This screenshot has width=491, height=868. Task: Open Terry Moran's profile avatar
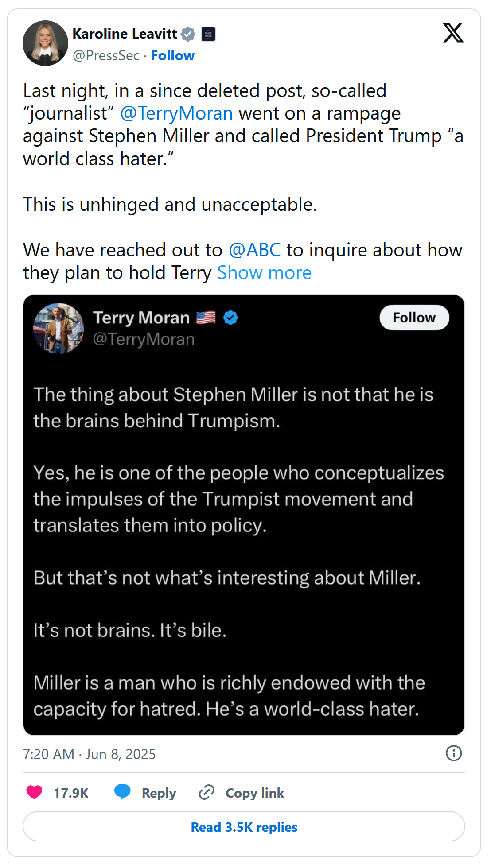(x=58, y=328)
